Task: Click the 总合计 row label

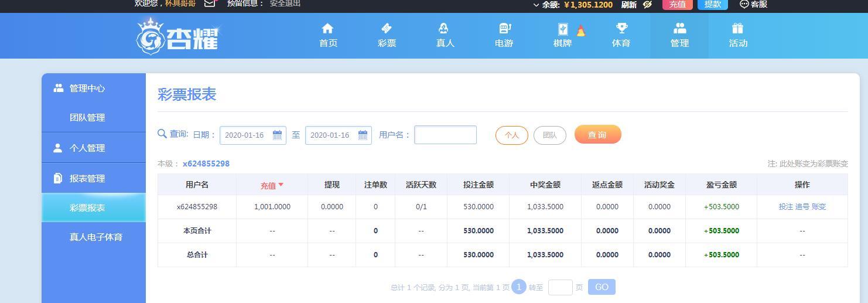Action: [197, 255]
